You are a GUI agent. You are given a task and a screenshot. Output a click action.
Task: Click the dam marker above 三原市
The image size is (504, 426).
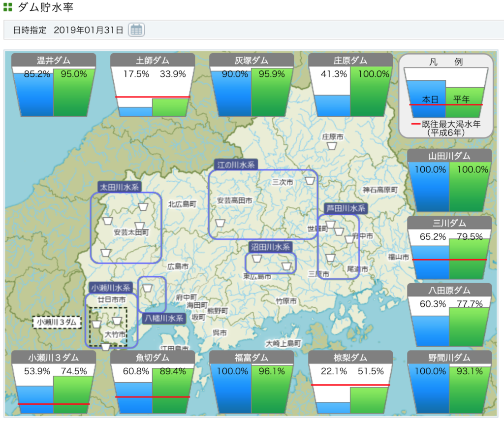tap(331, 258)
